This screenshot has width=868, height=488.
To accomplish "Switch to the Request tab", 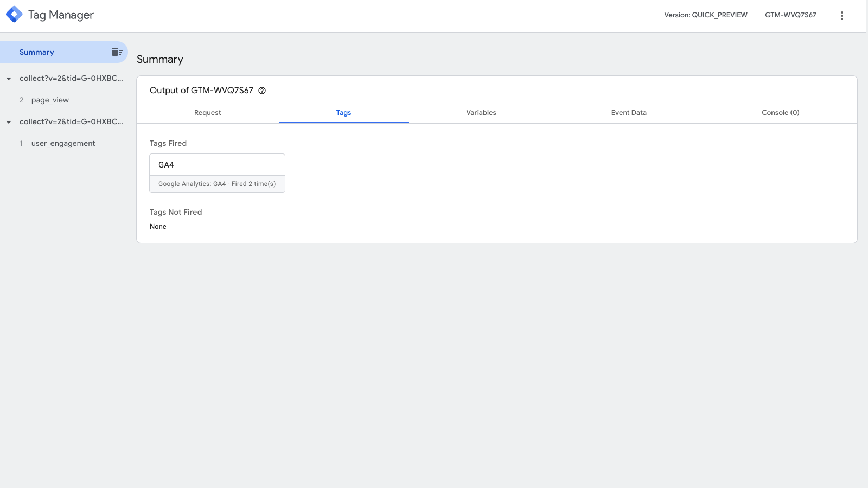I will 208,113.
